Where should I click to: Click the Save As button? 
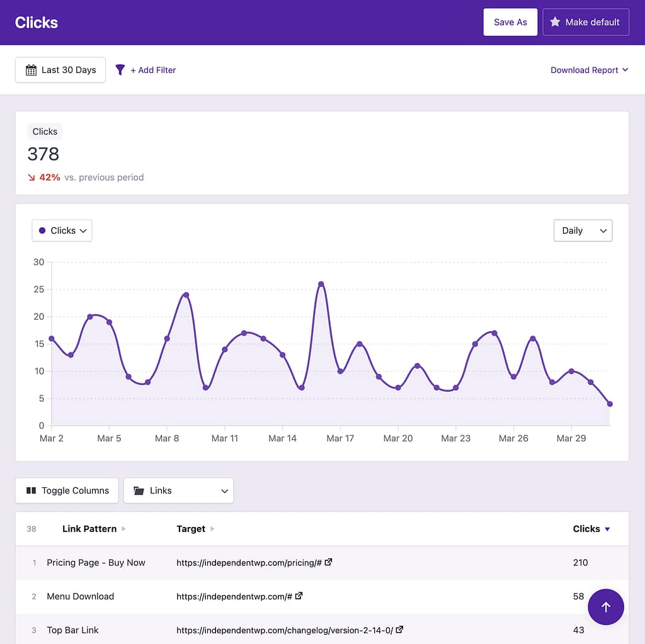tap(510, 21)
